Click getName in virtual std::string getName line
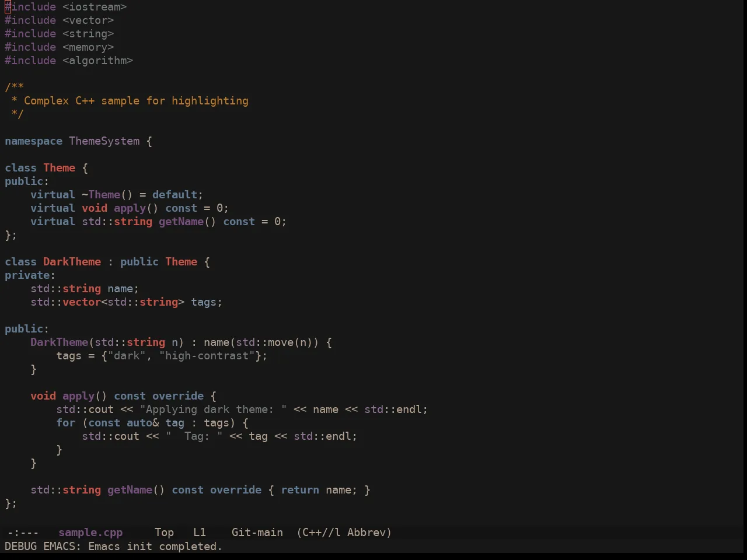 (x=181, y=222)
